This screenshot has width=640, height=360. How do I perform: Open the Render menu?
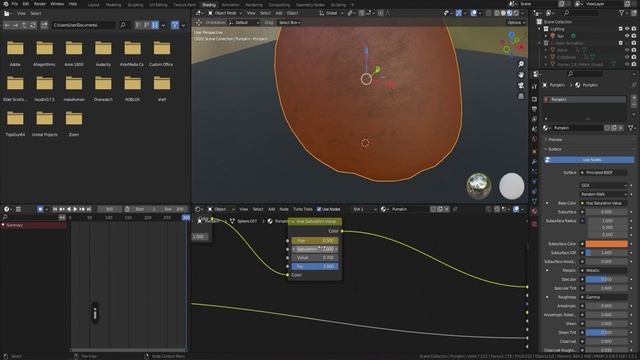tap(40, 4)
